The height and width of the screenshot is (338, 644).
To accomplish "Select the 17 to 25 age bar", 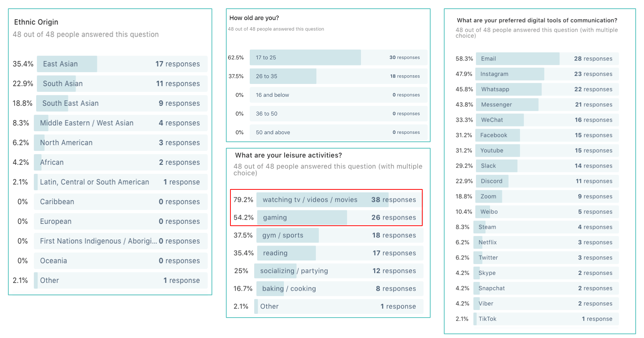I will point(338,57).
